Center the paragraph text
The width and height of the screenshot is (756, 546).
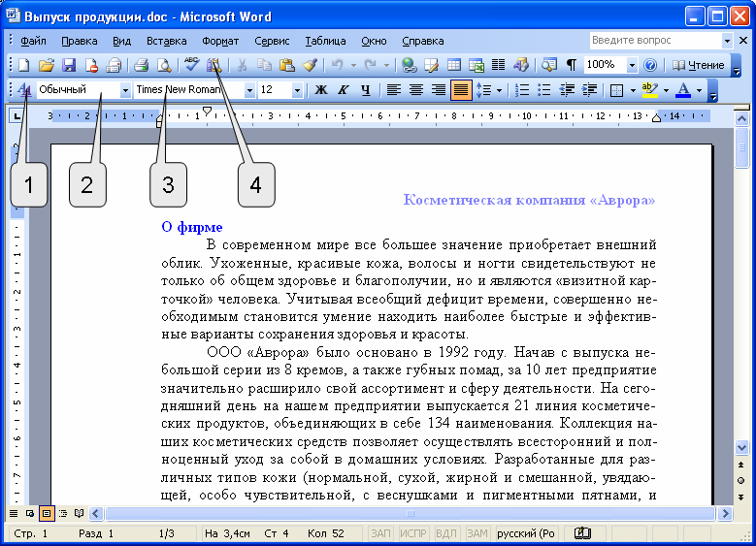416,89
